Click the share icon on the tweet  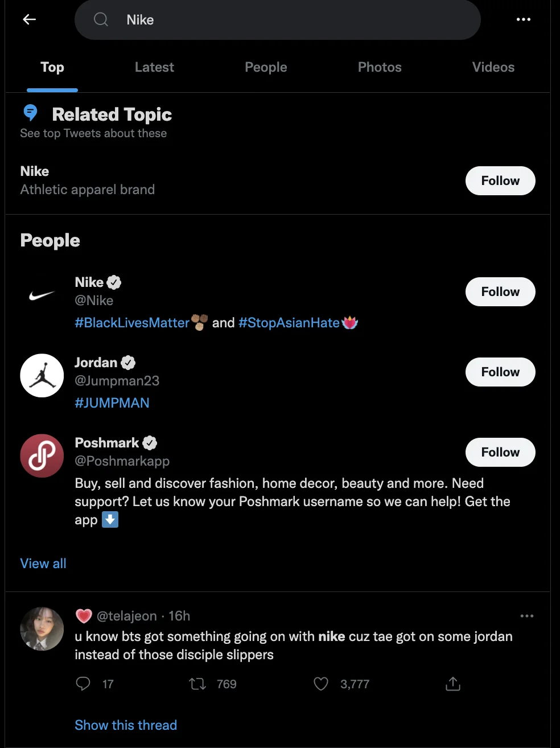[452, 684]
